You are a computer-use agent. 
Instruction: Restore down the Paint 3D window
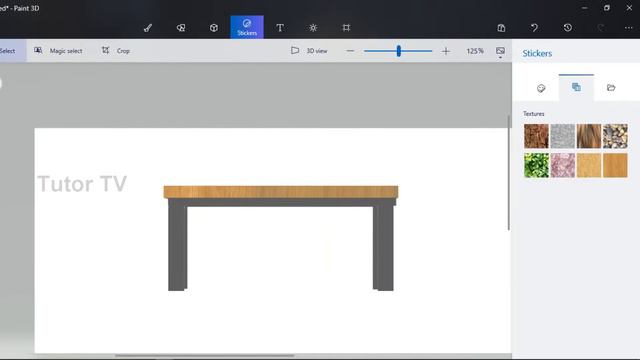[x=607, y=8]
